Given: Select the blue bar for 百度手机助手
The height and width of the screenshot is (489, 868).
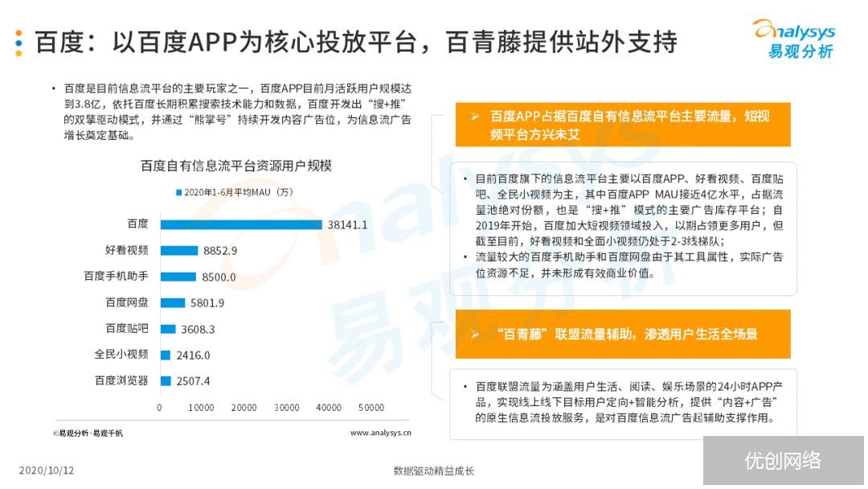Looking at the screenshot, I should coord(178,277).
